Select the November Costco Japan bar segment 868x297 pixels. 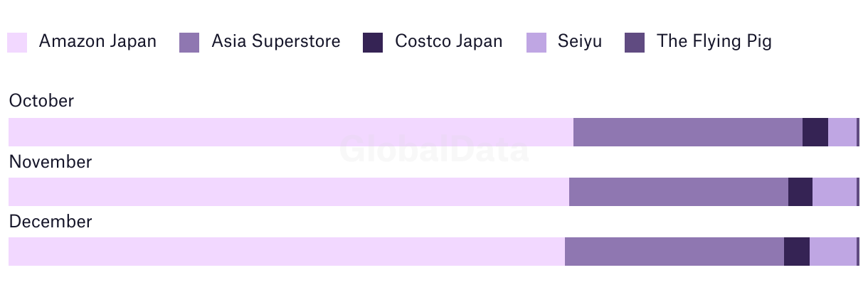click(800, 192)
